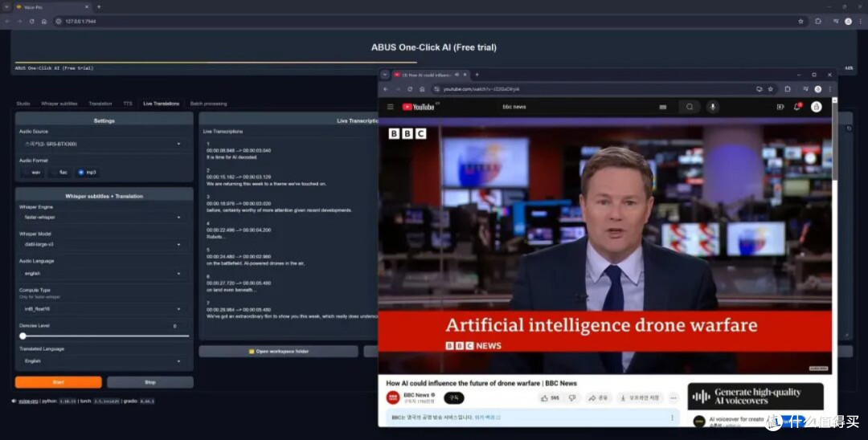Viewport: 868px width, 440px height.
Task: Open Chrome menu in YouTube browser window
Action: pos(829,89)
